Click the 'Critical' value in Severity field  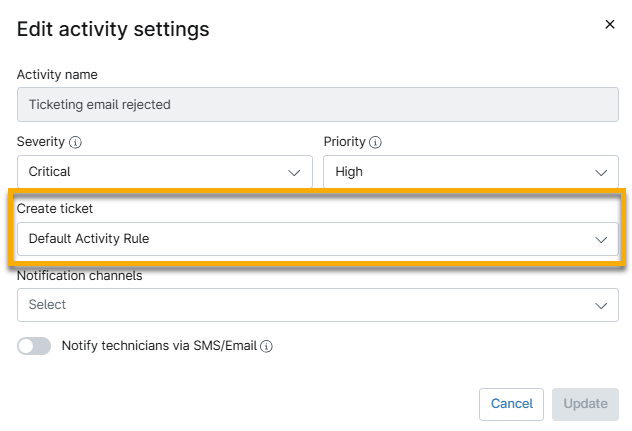[50, 172]
